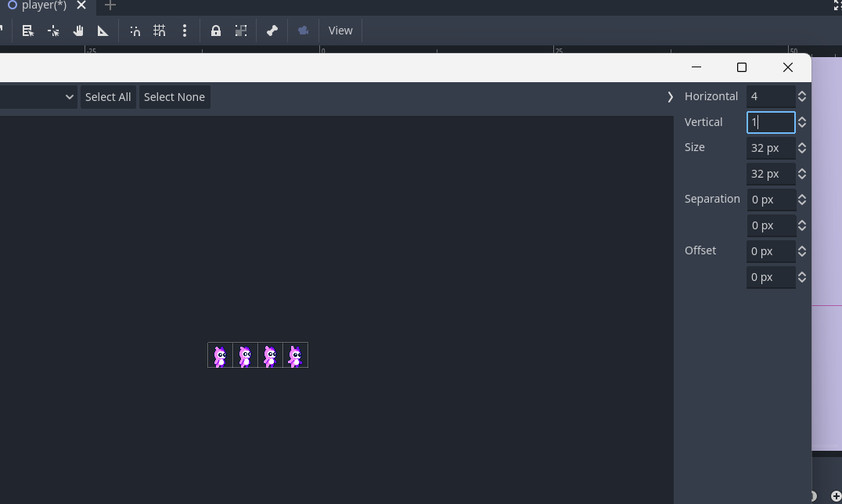The width and height of the screenshot is (842, 504).
Task: Select the fourth sprite frame
Action: tap(296, 355)
